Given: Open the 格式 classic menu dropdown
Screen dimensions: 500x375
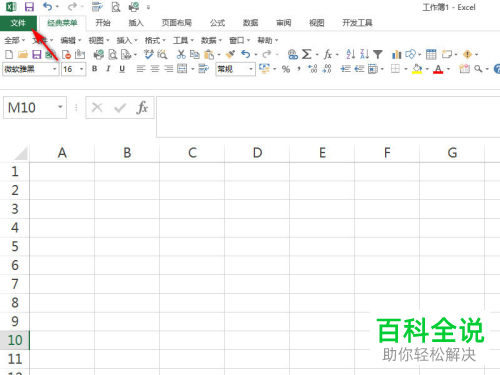Looking at the screenshot, I should click(x=155, y=40).
